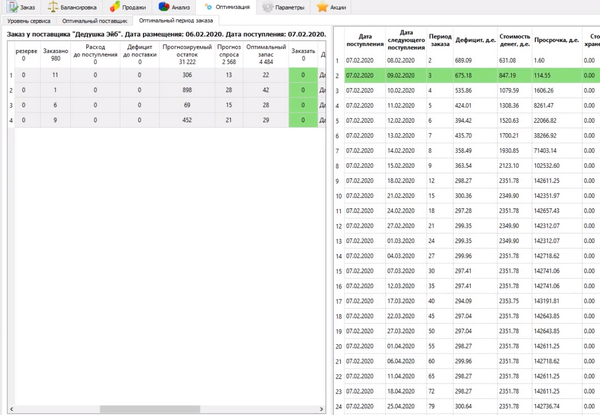Click the Продажи colored icon
This screenshot has width=600, height=415.
114,7
